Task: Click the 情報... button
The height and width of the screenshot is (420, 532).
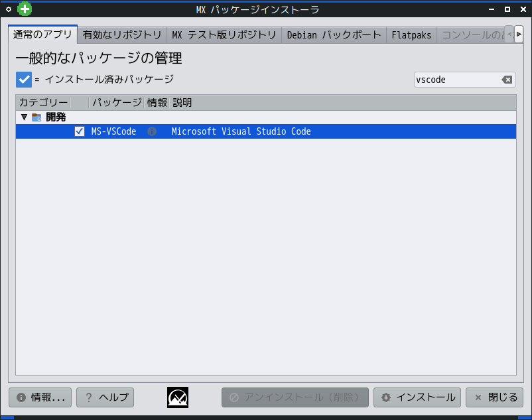Action: click(x=40, y=397)
